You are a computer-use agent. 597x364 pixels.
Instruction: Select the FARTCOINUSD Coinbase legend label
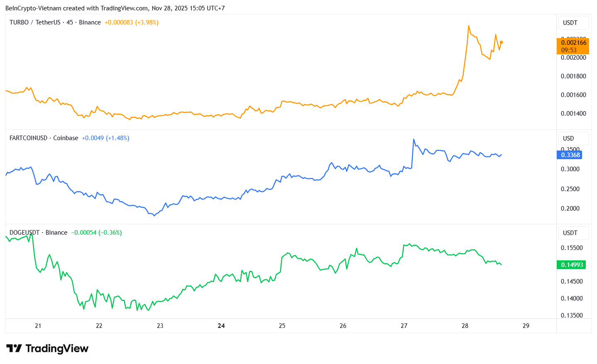pyautogui.click(x=44, y=138)
